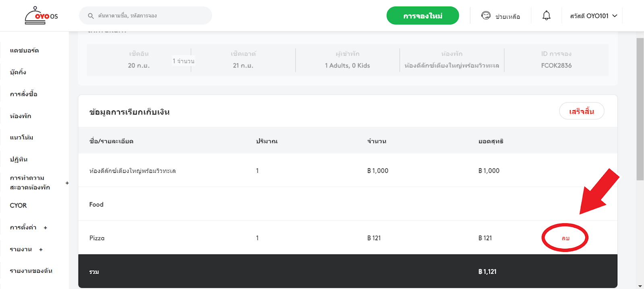
Task: Click the check-in date 20 ก.ย.
Action: click(139, 65)
